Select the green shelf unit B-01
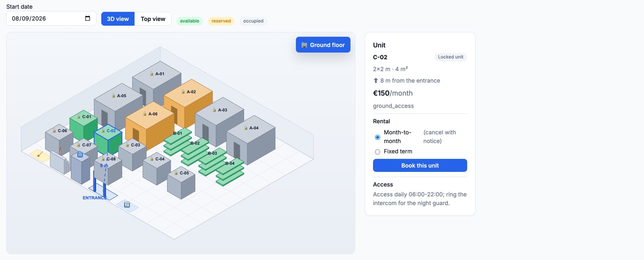Image resolution: width=644 pixels, height=260 pixels. coord(177,142)
